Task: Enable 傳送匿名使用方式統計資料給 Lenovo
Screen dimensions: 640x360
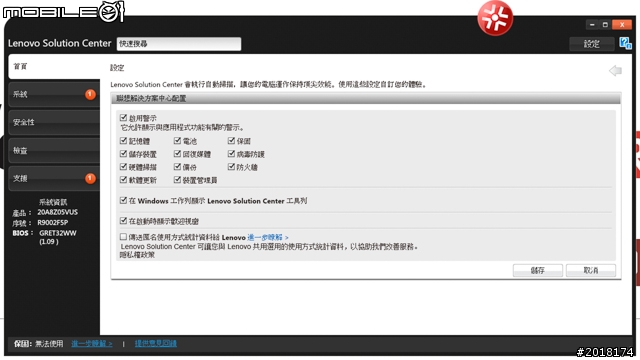Action: coord(123,236)
